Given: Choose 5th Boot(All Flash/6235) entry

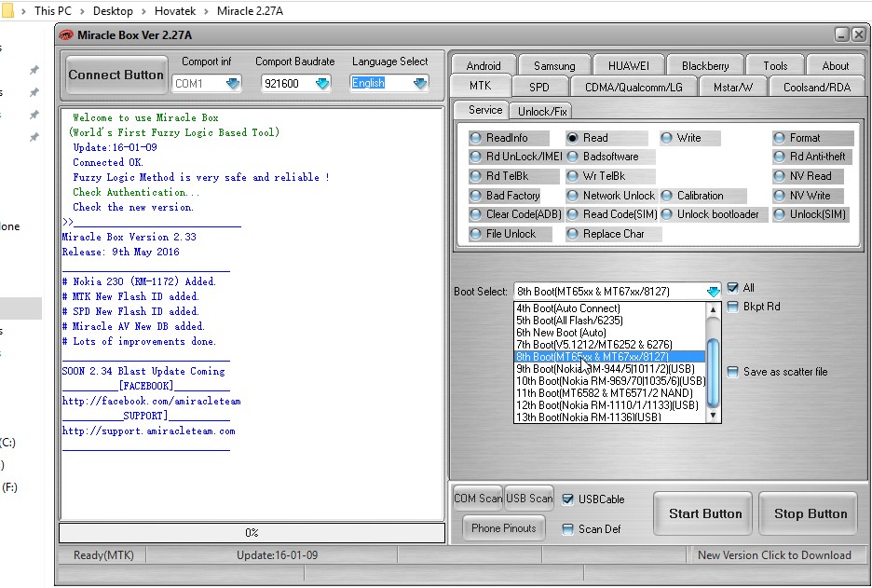Looking at the screenshot, I should pyautogui.click(x=609, y=321).
